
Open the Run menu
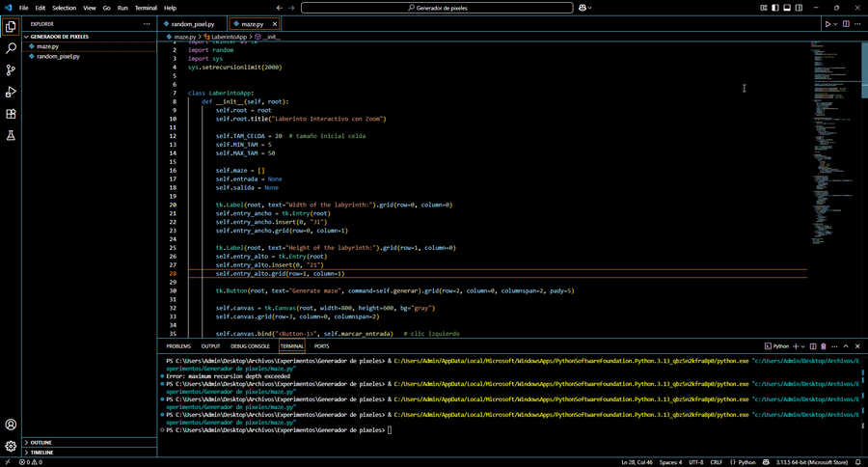pyautogui.click(x=122, y=8)
